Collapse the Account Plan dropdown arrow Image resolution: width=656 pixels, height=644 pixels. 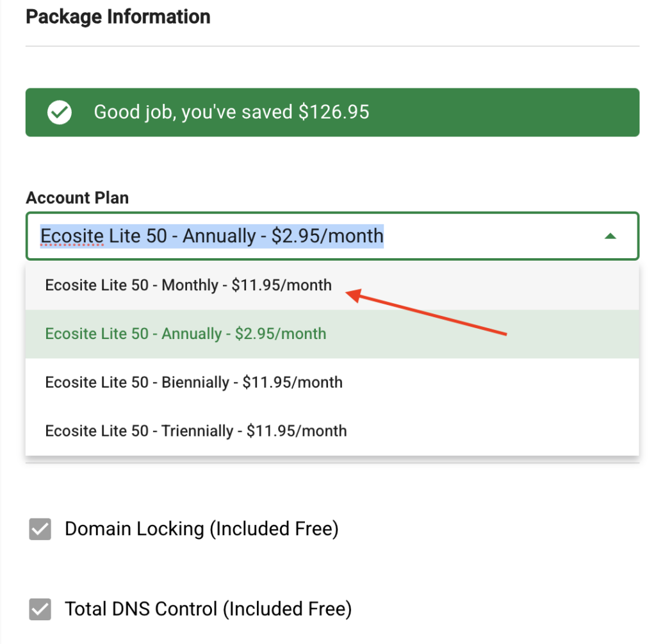coord(610,236)
